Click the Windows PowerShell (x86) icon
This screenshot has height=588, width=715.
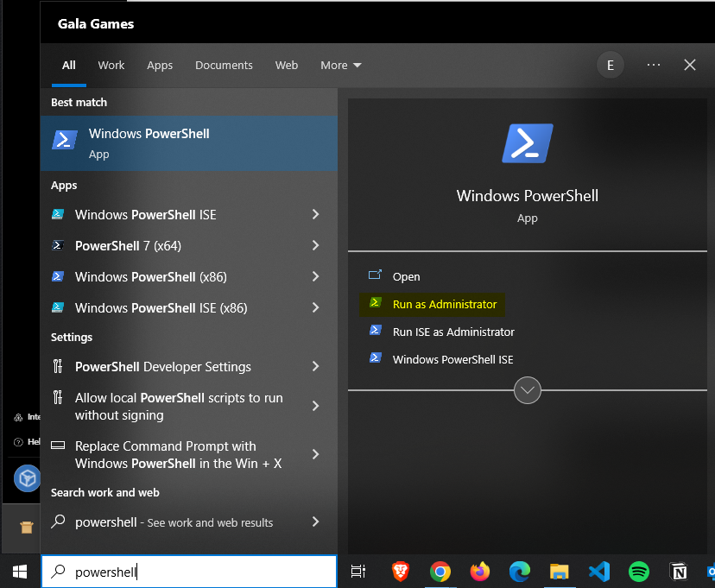[58, 276]
